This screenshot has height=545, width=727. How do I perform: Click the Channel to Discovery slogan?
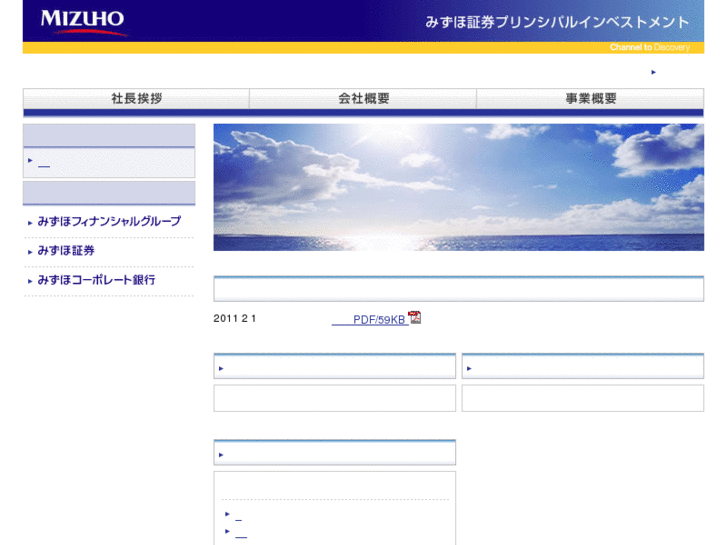click(x=650, y=47)
